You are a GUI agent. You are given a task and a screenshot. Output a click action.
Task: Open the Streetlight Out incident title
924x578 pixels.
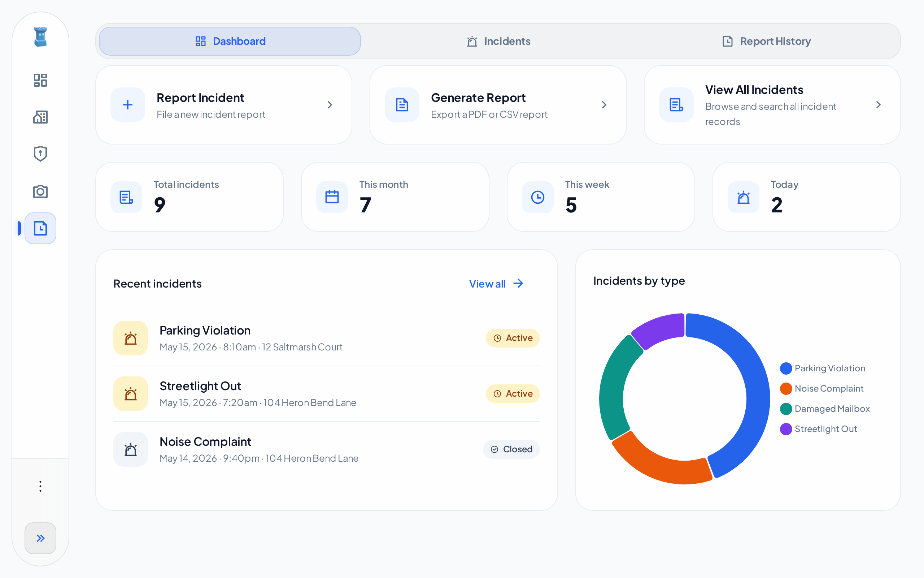pos(200,386)
